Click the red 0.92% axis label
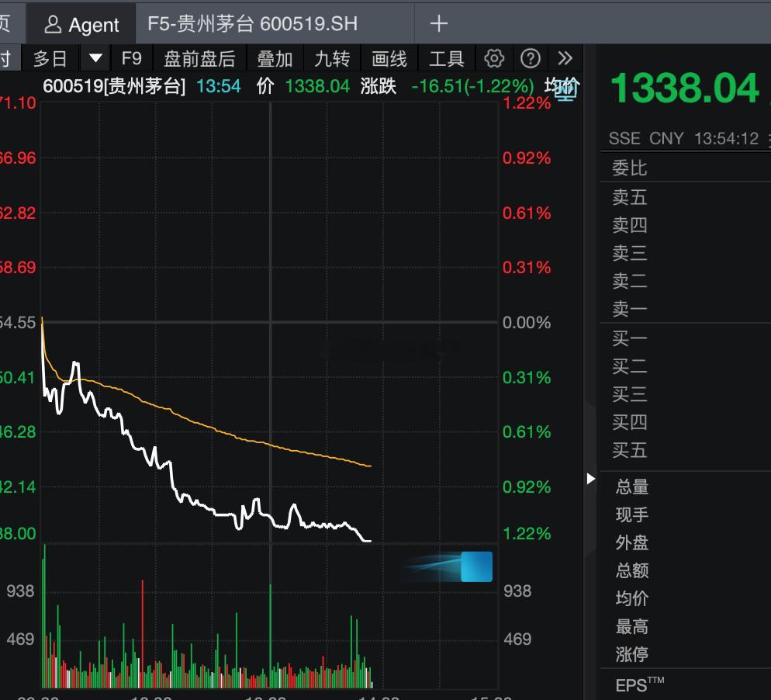 pyautogui.click(x=527, y=158)
